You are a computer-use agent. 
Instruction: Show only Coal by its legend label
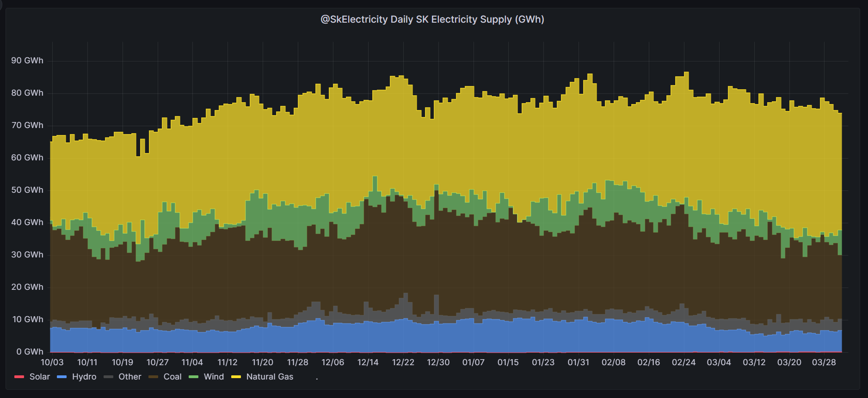click(172, 377)
